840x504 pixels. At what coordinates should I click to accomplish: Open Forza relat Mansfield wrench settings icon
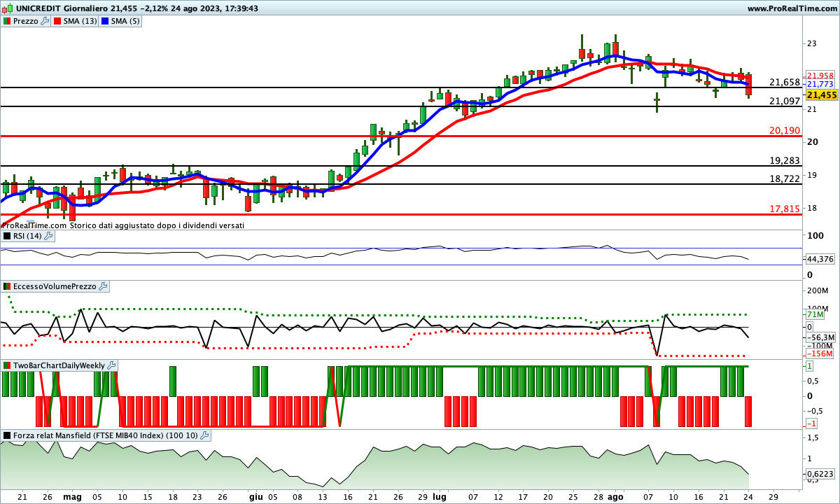click(x=204, y=435)
